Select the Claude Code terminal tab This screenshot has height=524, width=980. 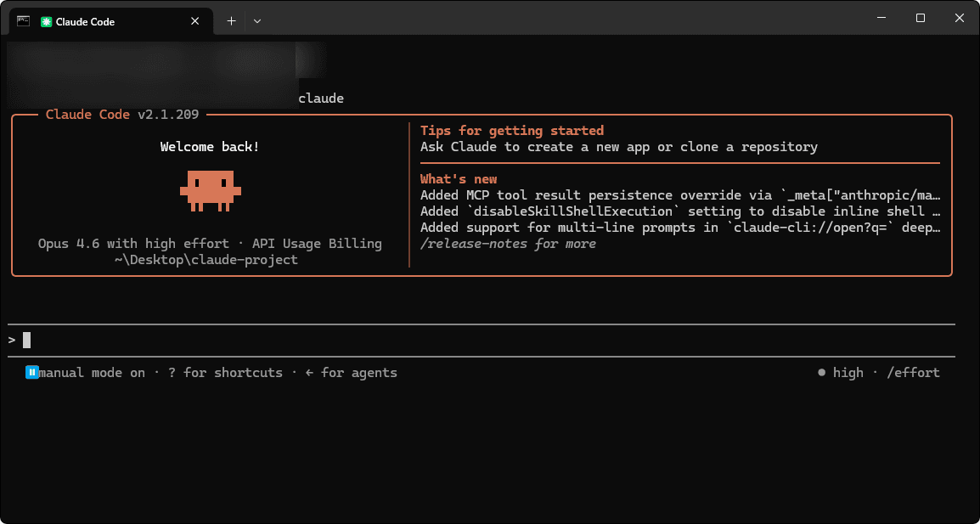coord(111,21)
